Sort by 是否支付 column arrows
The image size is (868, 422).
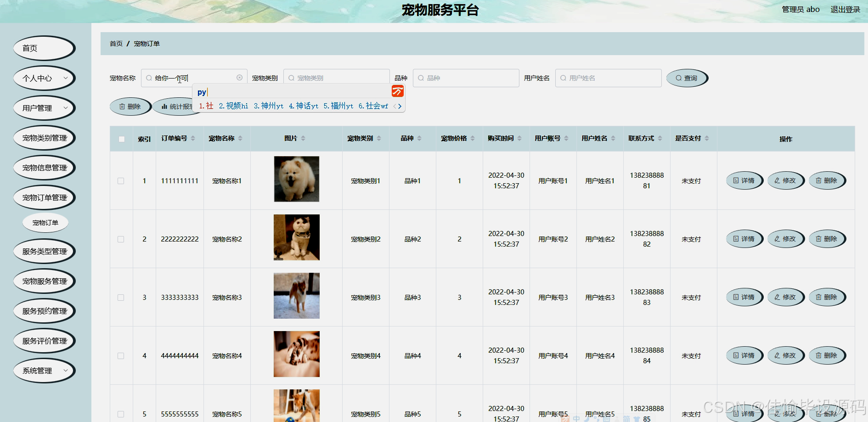pos(707,138)
